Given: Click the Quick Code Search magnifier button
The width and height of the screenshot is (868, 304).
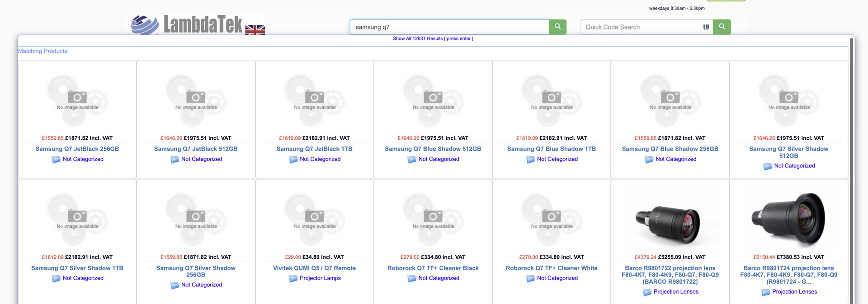Looking at the screenshot, I should 722,27.
